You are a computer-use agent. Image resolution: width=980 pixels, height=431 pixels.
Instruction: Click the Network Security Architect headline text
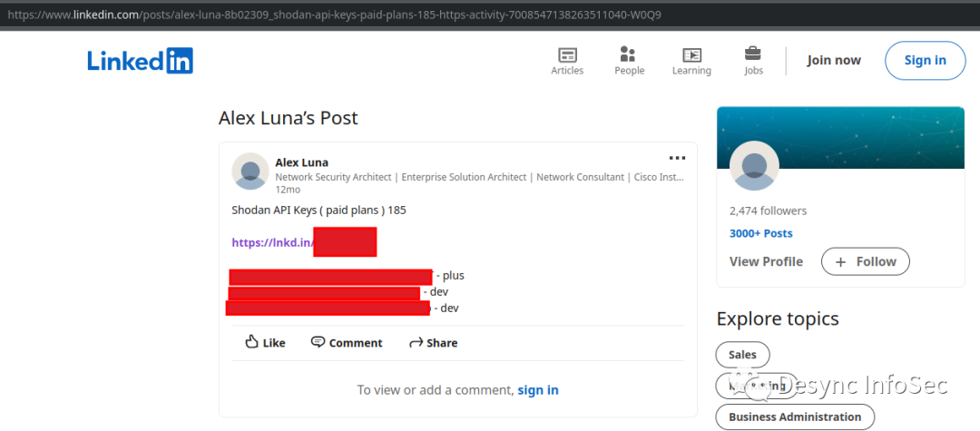click(479, 177)
